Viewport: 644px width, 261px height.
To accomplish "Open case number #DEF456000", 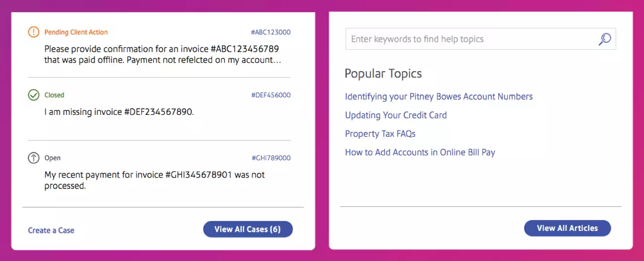I will [x=270, y=95].
